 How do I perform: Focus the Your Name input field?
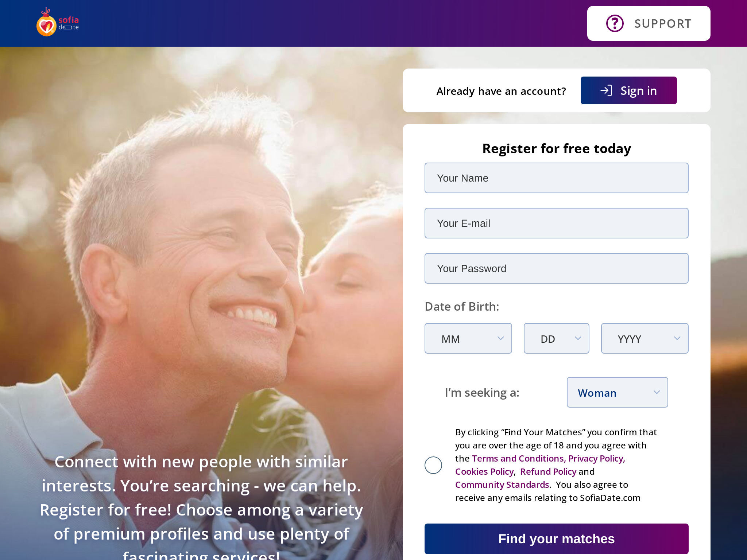(x=557, y=178)
